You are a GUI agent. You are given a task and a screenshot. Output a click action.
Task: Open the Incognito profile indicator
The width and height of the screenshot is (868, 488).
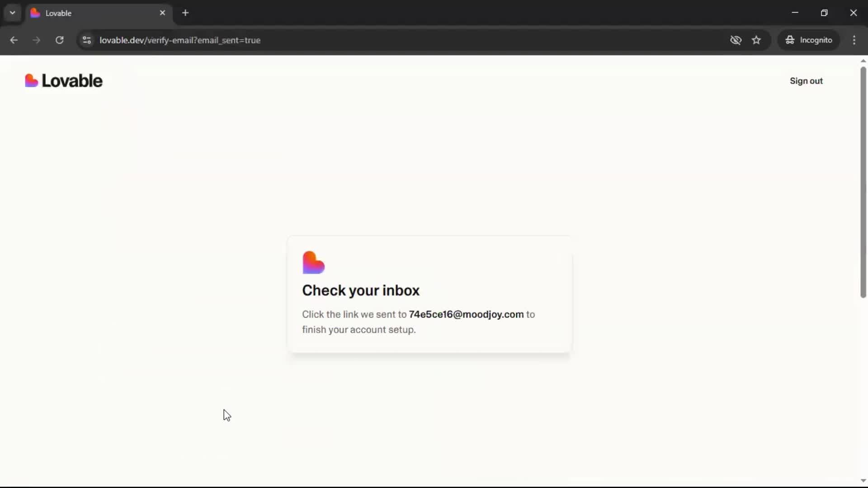point(808,40)
